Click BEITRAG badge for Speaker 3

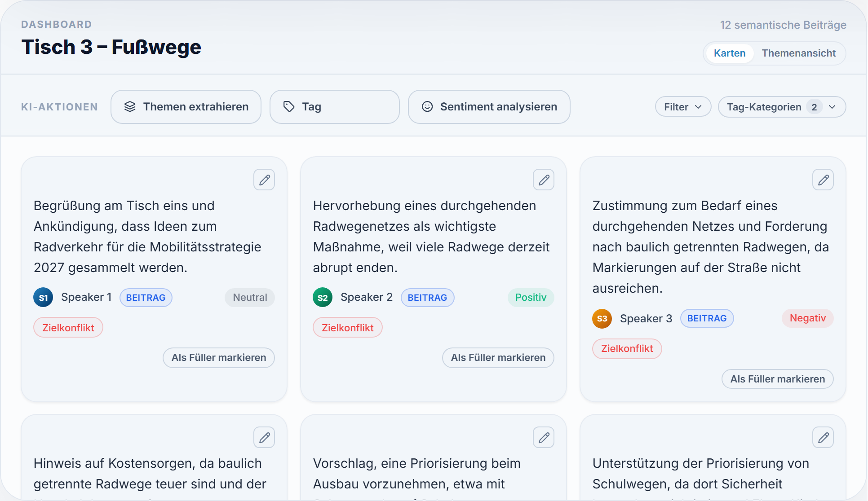[x=707, y=319]
